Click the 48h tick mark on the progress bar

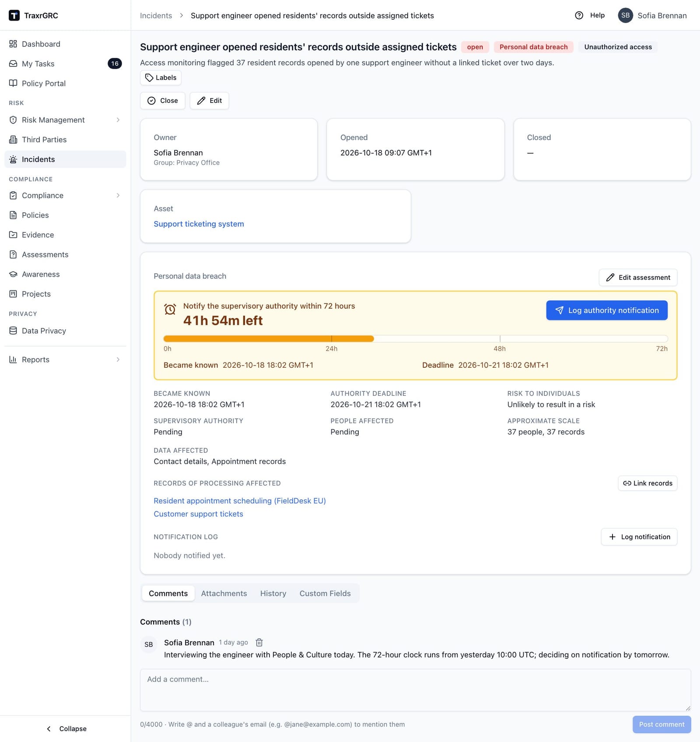click(500, 339)
